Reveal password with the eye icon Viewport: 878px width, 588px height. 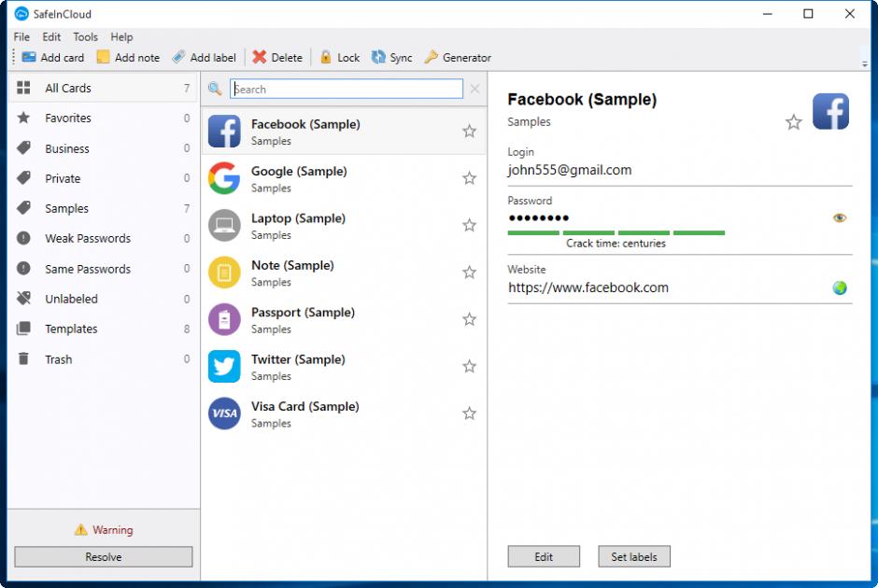click(840, 218)
